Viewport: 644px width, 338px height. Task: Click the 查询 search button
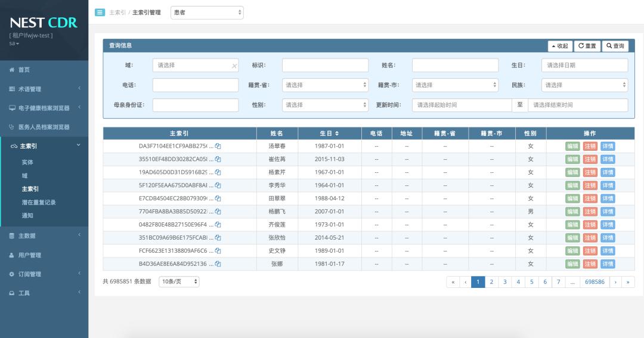click(x=615, y=46)
